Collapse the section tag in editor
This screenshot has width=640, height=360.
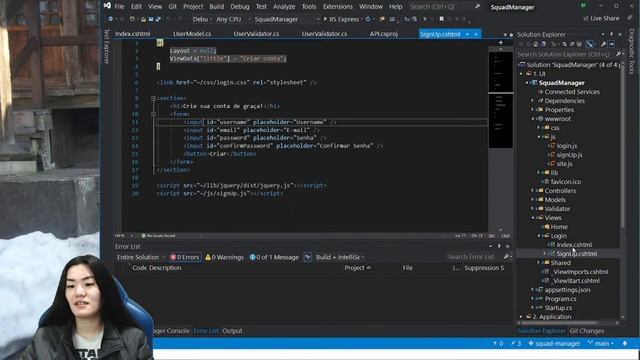153,98
